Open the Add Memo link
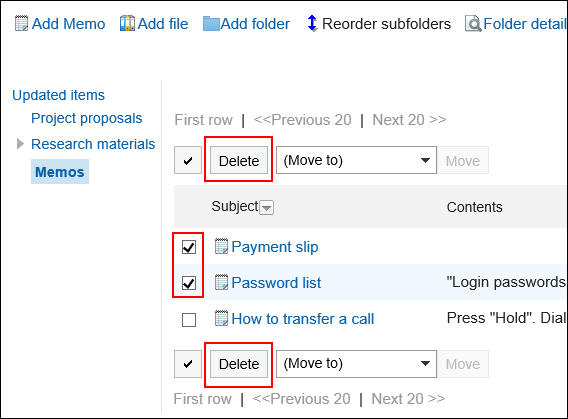568x419 pixels. [68, 24]
